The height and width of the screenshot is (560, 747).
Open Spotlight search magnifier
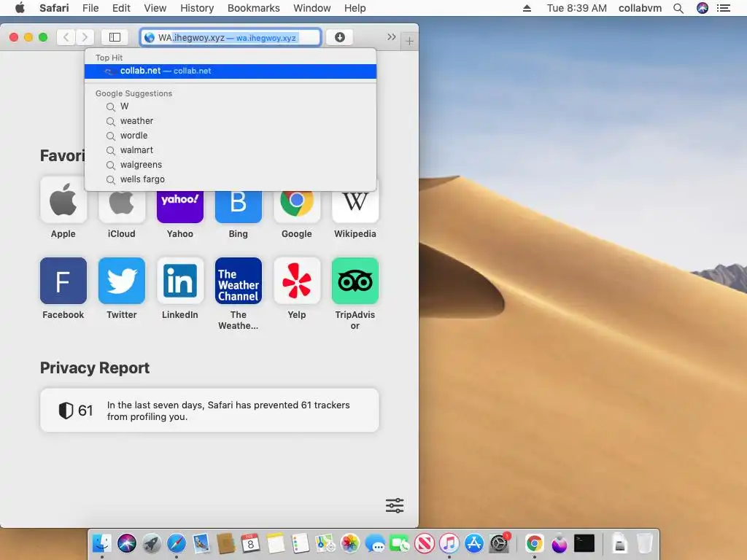(678, 8)
